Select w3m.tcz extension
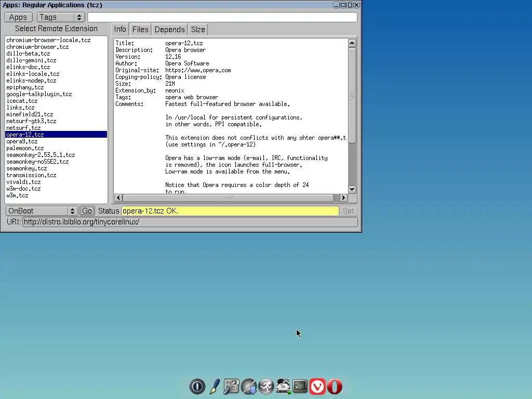Viewport: 532px width, 399px height. 56,195
